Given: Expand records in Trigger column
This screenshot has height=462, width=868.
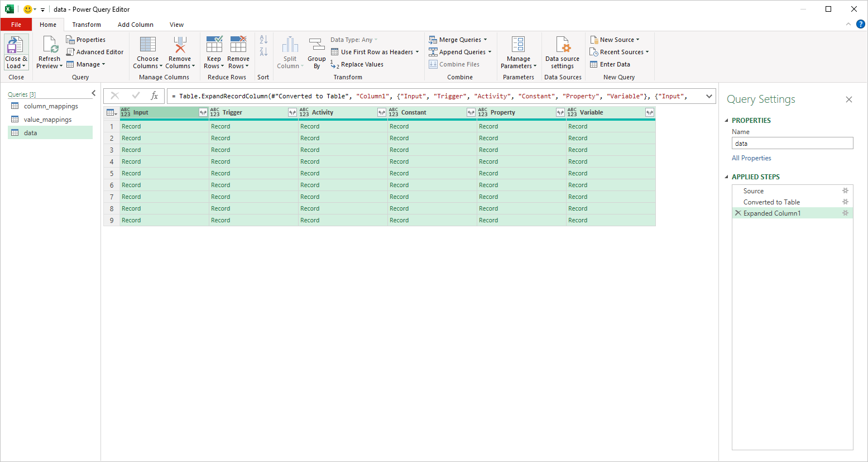Looking at the screenshot, I should [292, 112].
